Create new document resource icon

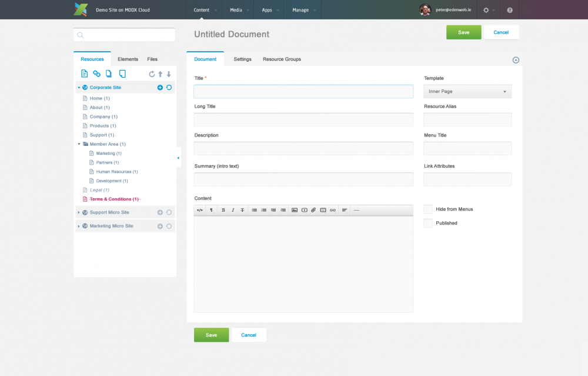[x=84, y=74]
